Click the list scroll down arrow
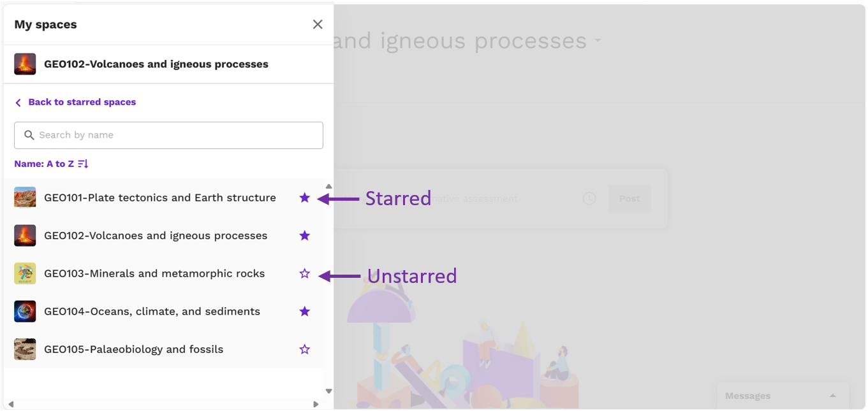 click(x=329, y=391)
